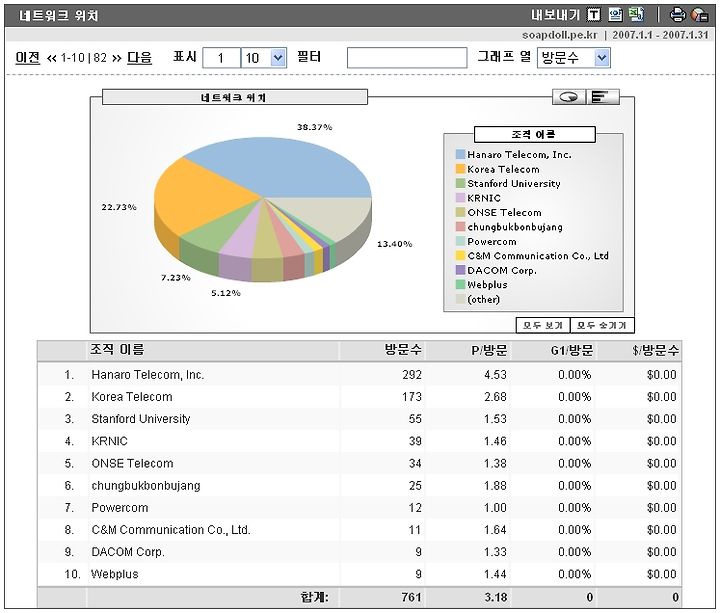Image resolution: width=720 pixels, height=613 pixels.
Task: Toggle KRNIC purple legend swatch
Action: (x=461, y=198)
